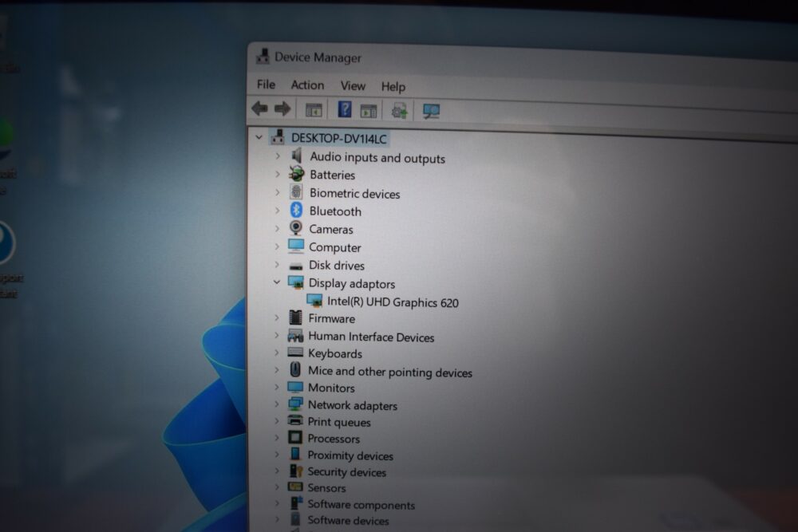This screenshot has height=532, width=798.
Task: Click the Network adapters icon
Action: coord(295,404)
